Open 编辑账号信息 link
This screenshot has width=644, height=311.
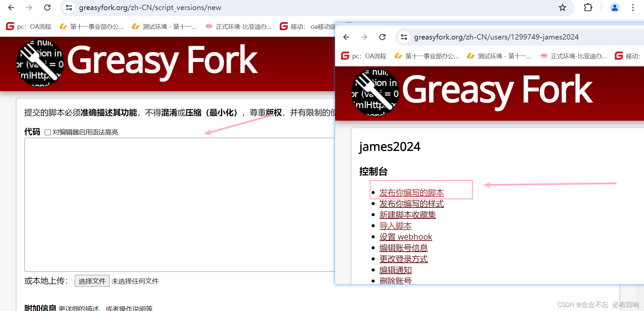click(x=404, y=248)
